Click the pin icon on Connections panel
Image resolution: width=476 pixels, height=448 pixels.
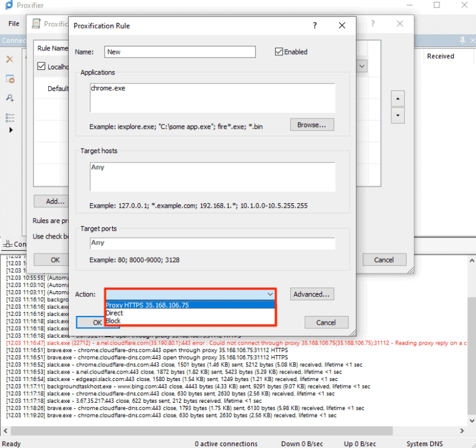pyautogui.click(x=462, y=40)
